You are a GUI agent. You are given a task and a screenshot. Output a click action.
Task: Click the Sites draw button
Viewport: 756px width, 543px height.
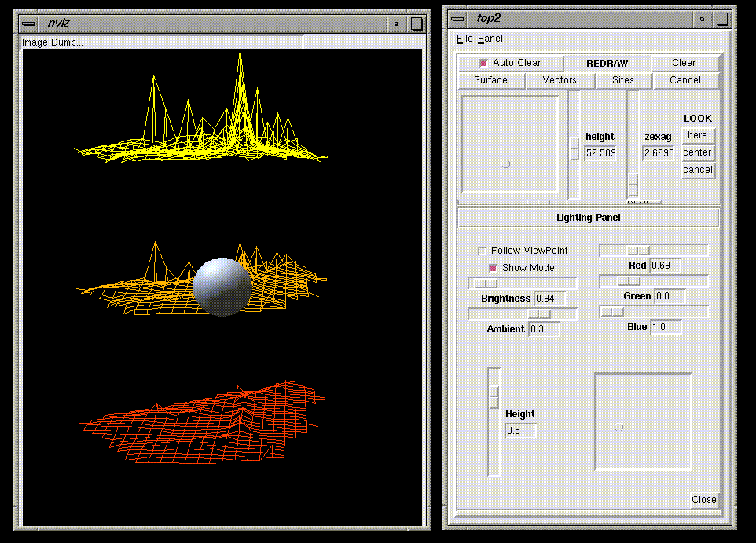622,80
